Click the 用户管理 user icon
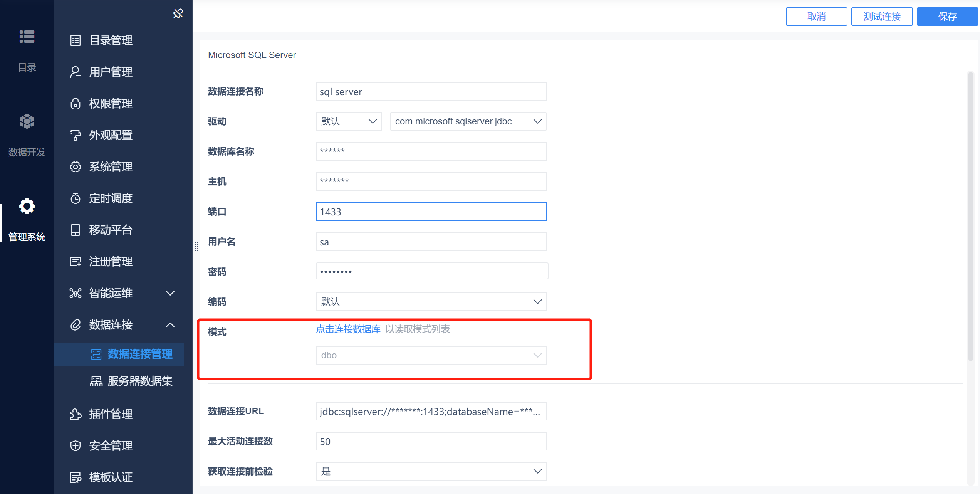 click(x=76, y=72)
